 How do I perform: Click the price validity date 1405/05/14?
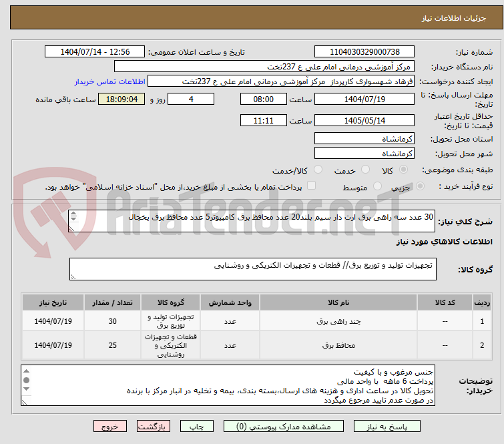pyautogui.click(x=364, y=121)
